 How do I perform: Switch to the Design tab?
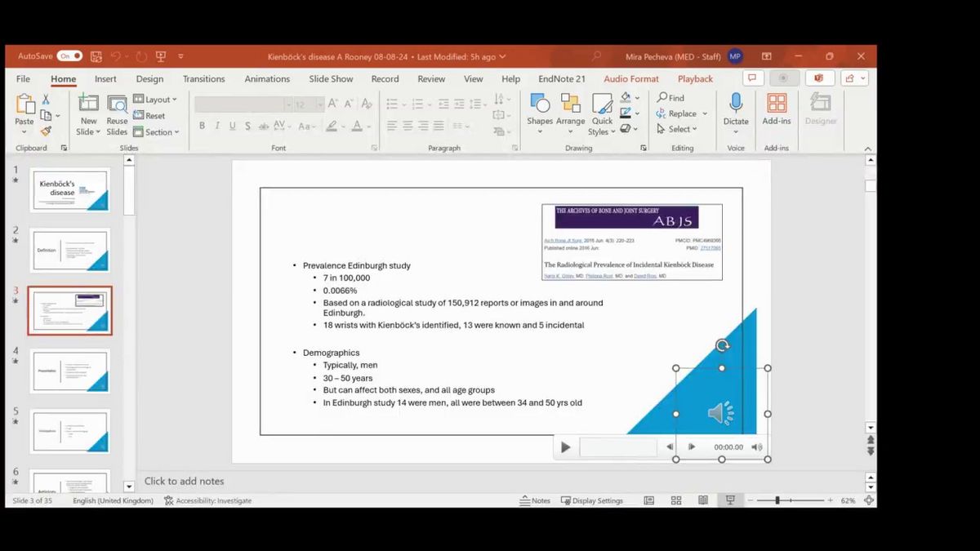149,79
